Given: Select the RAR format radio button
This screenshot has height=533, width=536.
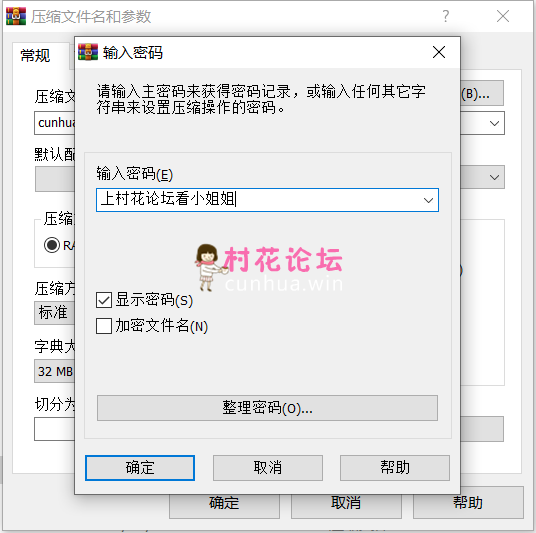Looking at the screenshot, I should (52, 245).
